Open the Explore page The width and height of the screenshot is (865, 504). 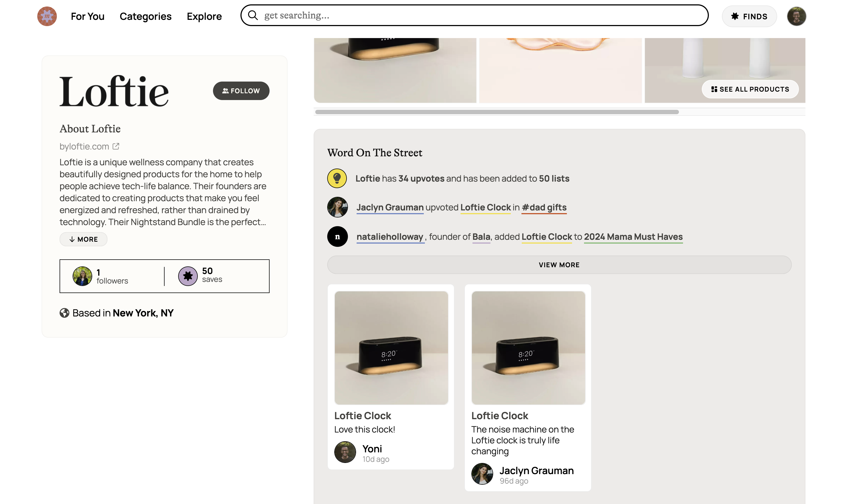204,16
